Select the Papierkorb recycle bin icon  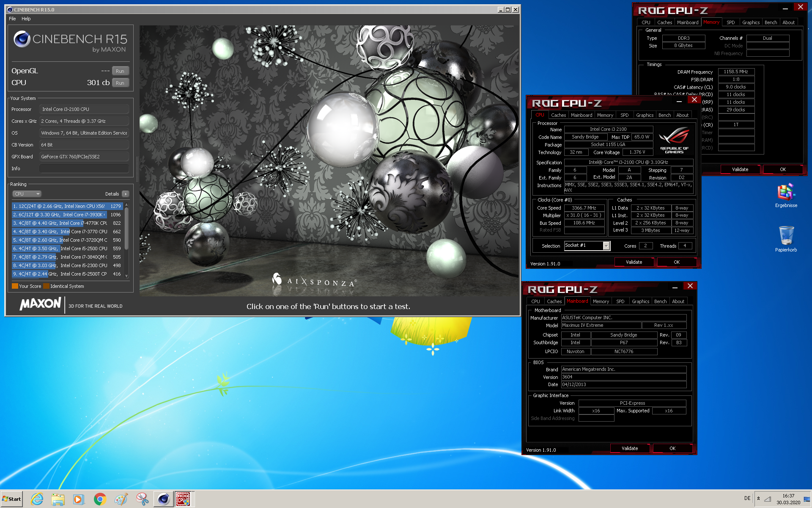(786, 239)
